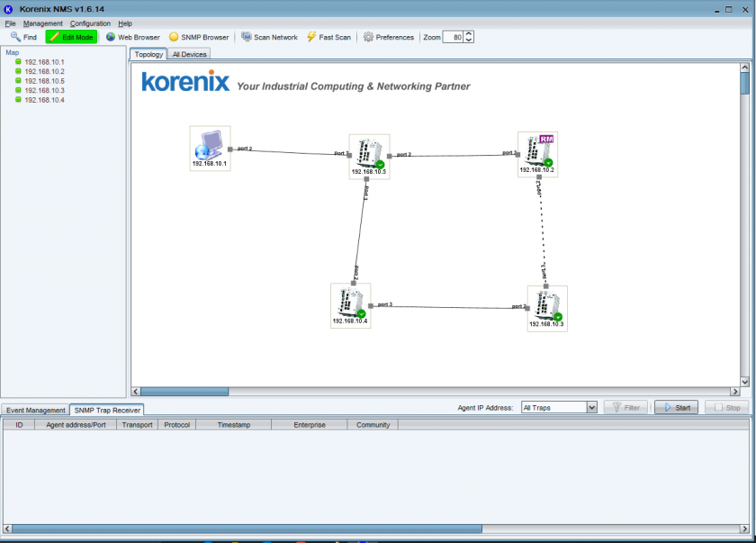Sort by the Transport column header

138,425
